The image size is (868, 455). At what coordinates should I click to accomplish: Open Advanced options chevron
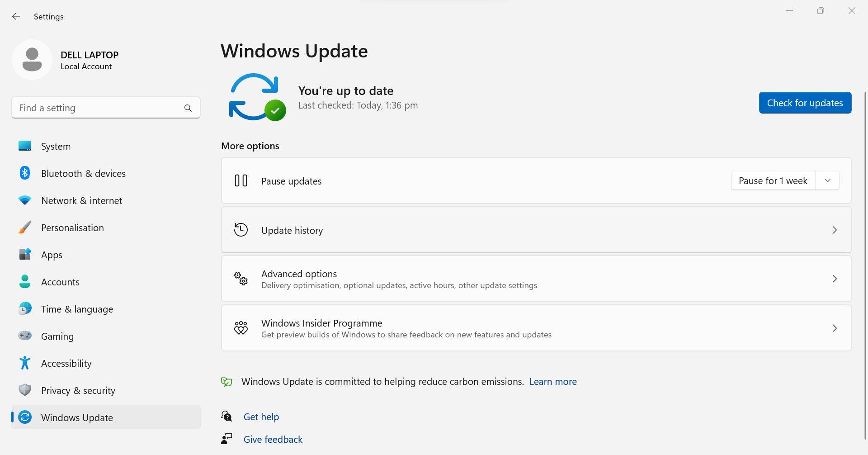(x=835, y=279)
